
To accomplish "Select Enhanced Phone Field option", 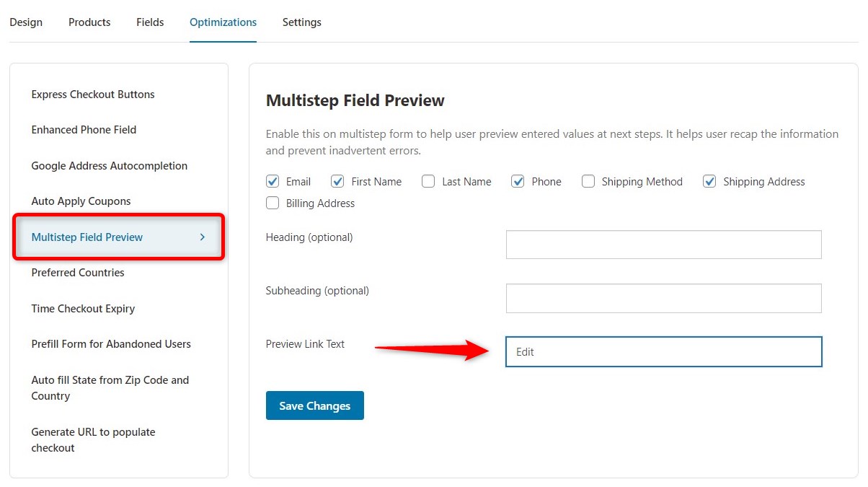I will (84, 129).
